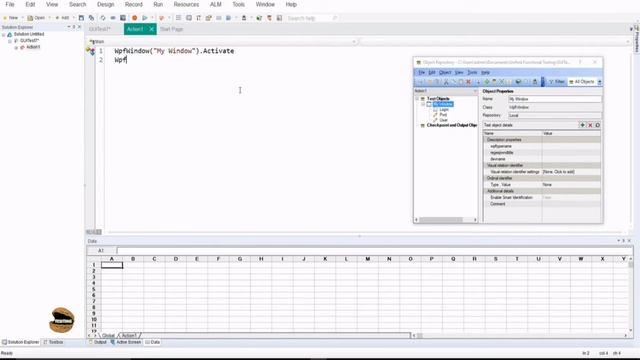Select Action1 node in Solution Explorer
The height and width of the screenshot is (360, 640).
[33, 47]
